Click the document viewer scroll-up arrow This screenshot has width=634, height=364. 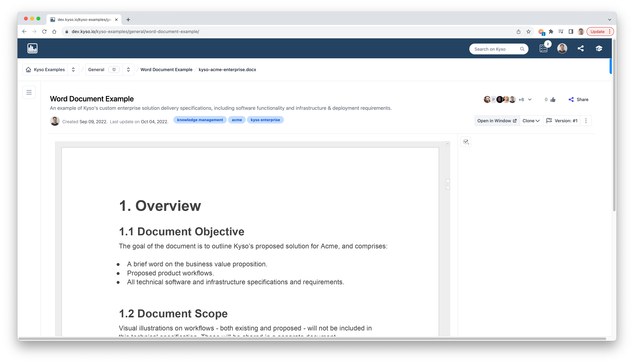point(448,143)
